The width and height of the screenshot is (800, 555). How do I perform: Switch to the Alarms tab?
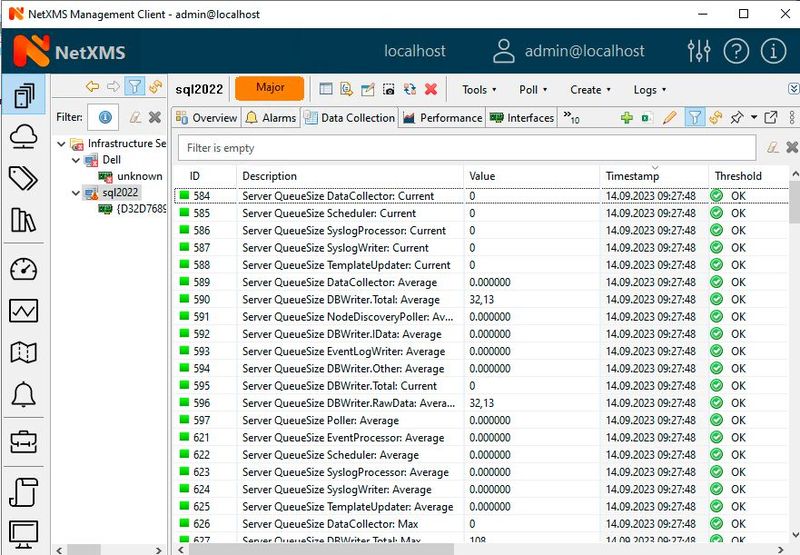(x=270, y=118)
